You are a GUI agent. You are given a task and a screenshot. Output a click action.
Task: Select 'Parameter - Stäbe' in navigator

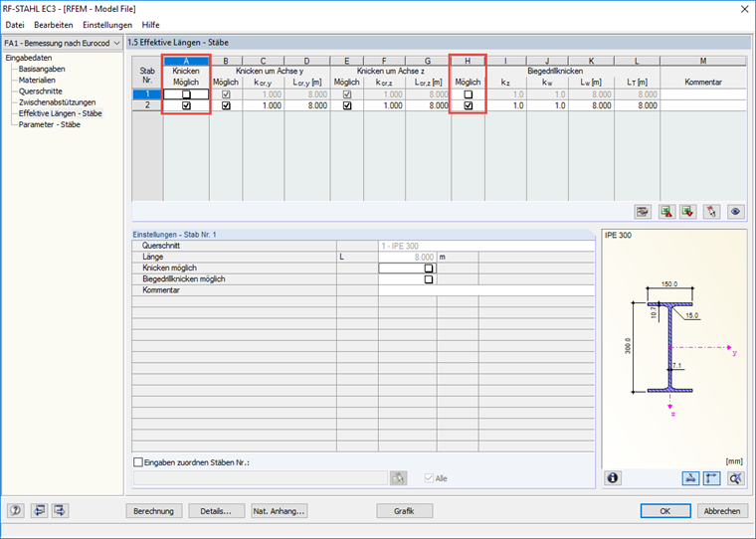coord(49,124)
